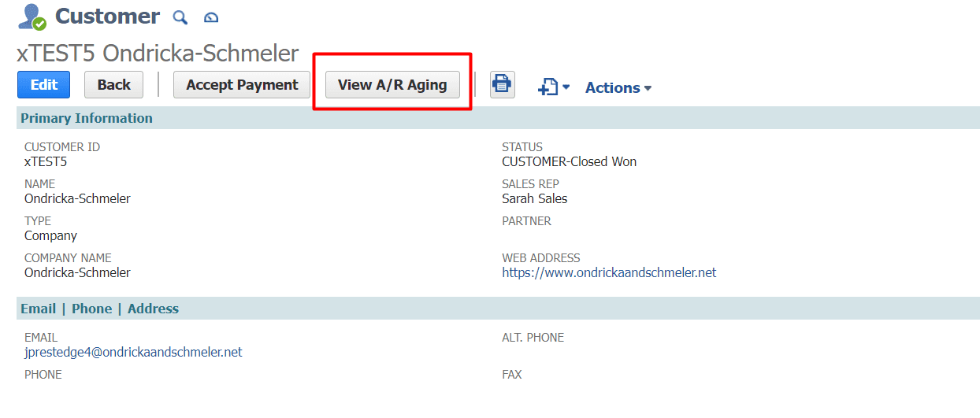
Task: Click Accept Payment button
Action: [242, 84]
